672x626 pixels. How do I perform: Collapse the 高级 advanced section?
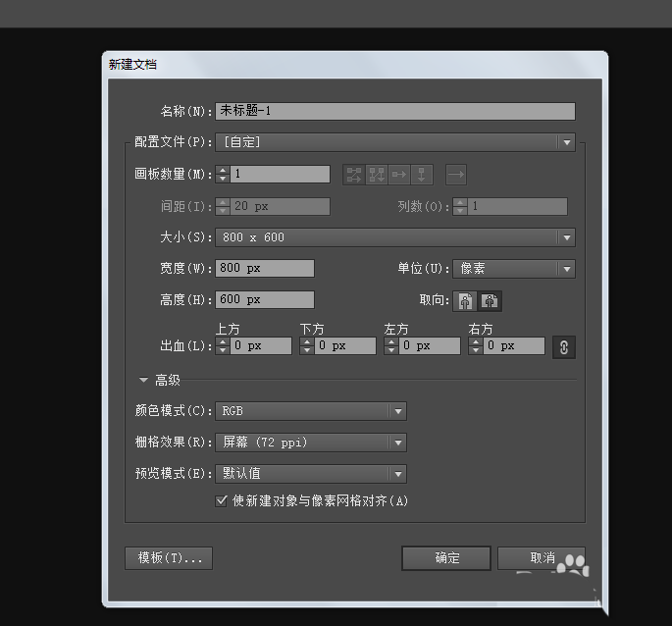tap(143, 380)
